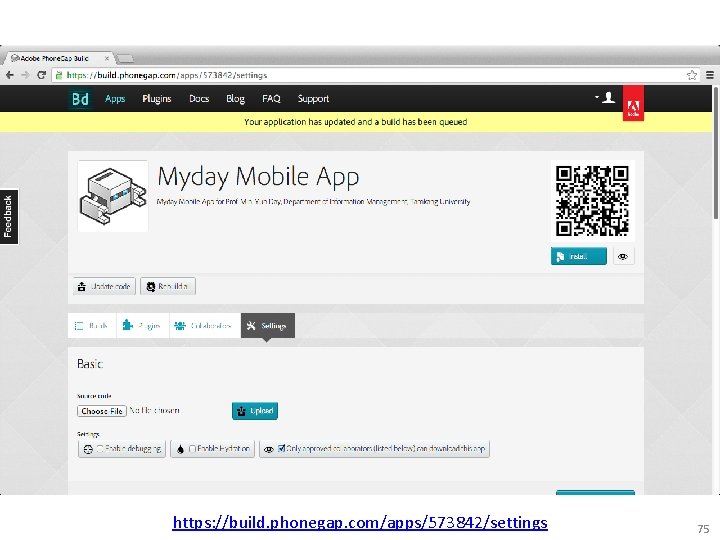Open the Feedback side tab
720x540 pixels.
click(9, 217)
